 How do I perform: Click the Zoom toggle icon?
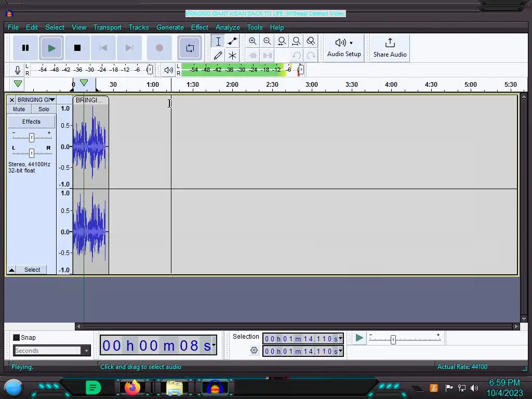[x=311, y=42]
